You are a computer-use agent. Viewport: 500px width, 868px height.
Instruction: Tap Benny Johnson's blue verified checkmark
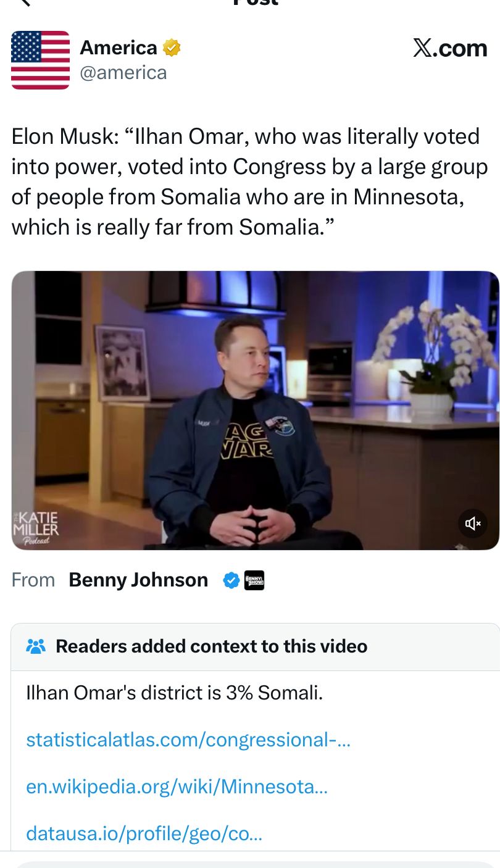coord(231,580)
